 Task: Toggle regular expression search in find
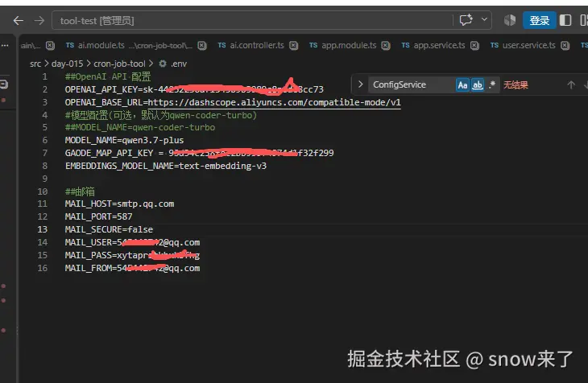point(492,84)
